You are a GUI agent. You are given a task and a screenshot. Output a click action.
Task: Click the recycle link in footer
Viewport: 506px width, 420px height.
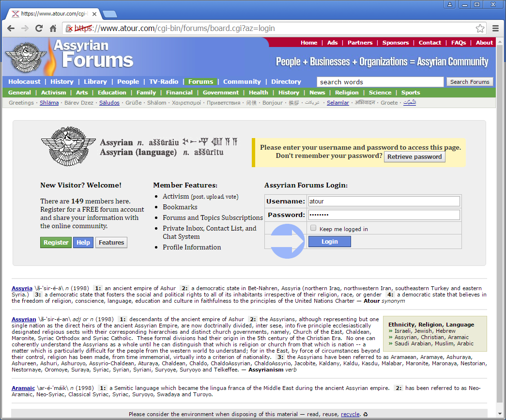coord(350,414)
